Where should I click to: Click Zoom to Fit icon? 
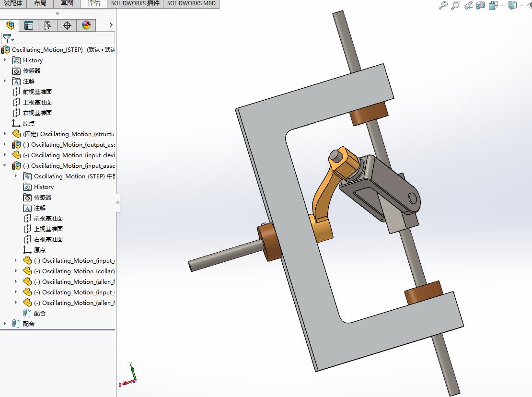tap(443, 5)
